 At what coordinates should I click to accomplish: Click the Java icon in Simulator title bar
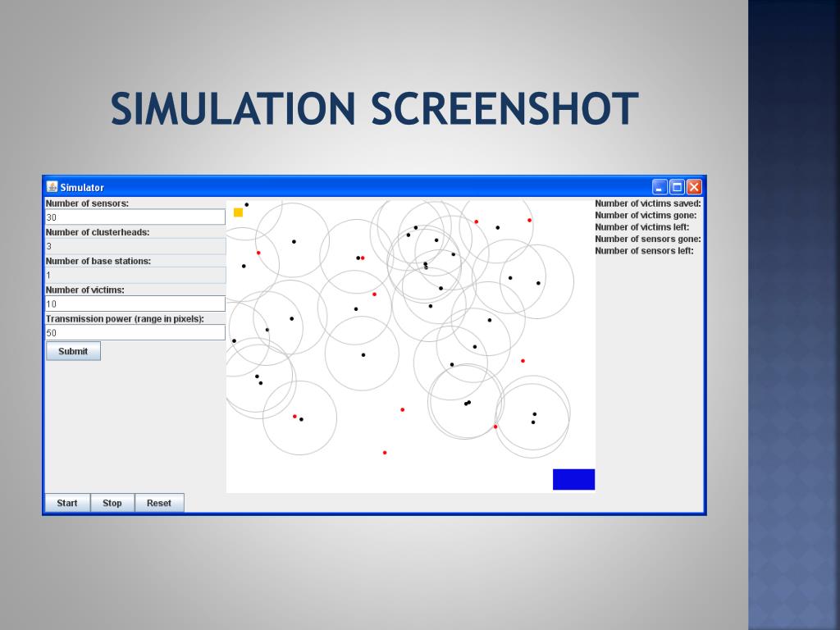[x=52, y=186]
